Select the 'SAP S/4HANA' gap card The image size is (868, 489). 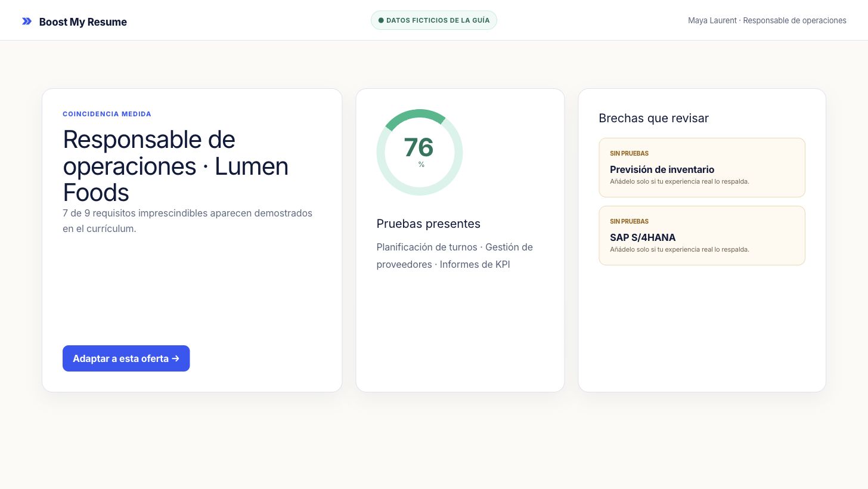(x=702, y=236)
